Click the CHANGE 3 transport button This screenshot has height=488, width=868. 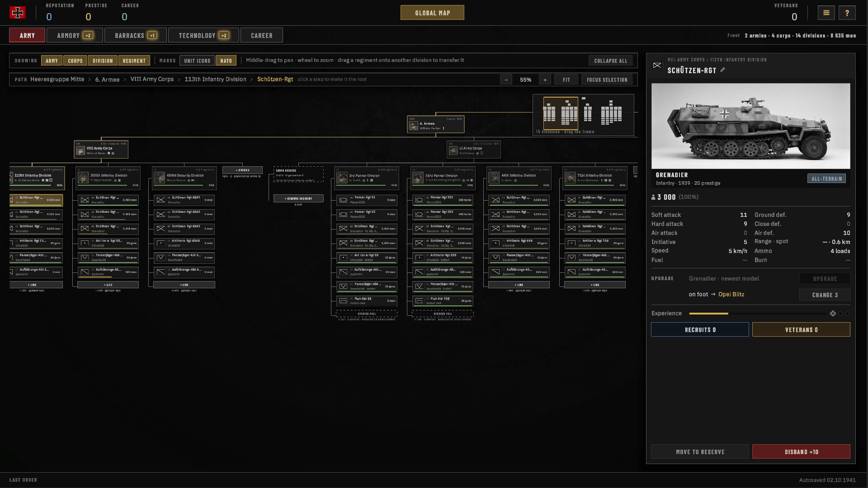825,295
